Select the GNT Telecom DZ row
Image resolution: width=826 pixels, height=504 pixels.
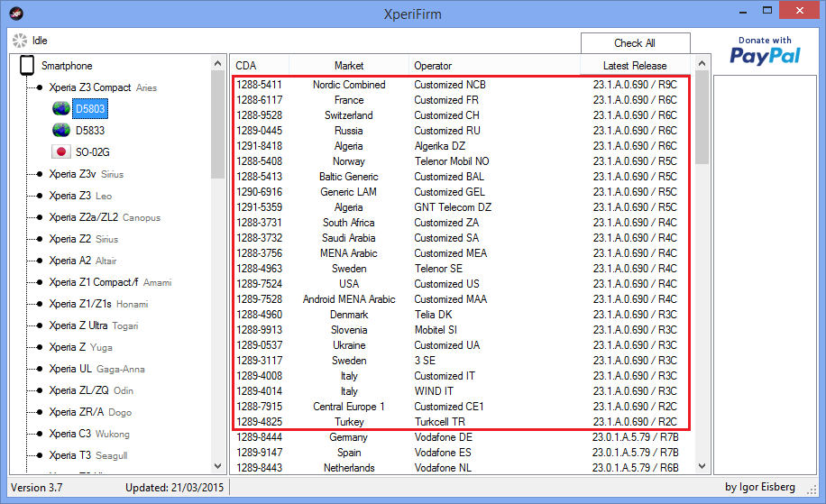pos(461,207)
